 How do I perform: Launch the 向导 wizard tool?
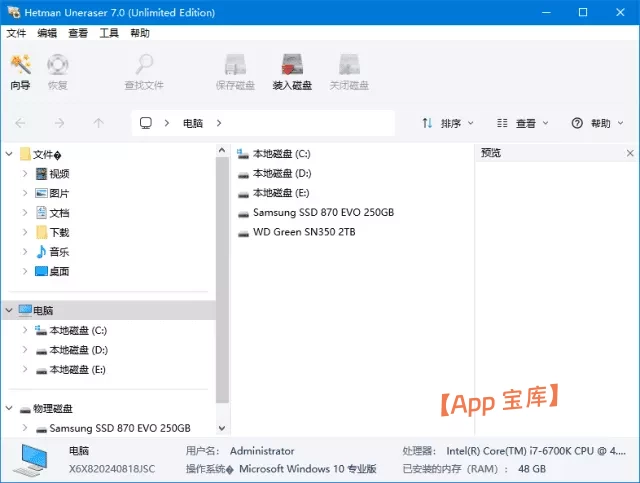tap(20, 72)
